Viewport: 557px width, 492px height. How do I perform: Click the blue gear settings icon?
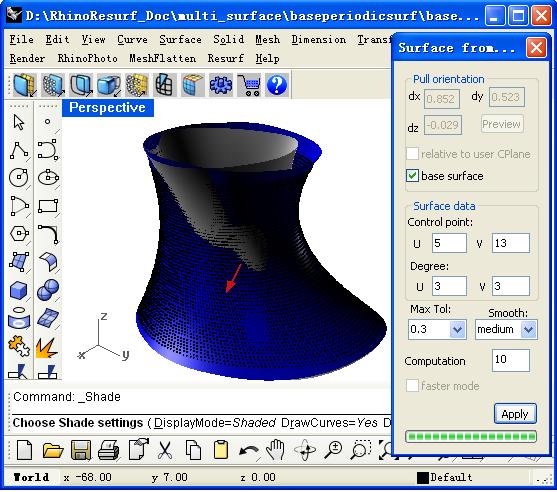(x=221, y=85)
